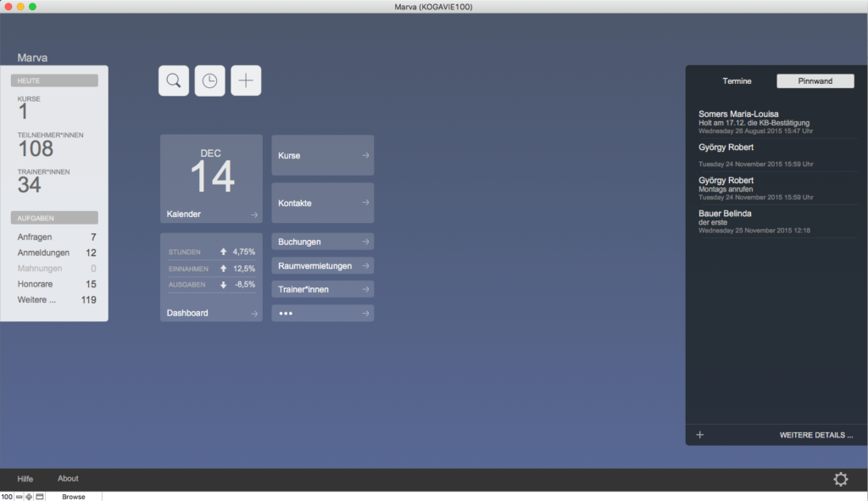Add a pinboard note with the plus icon
This screenshot has height=501, width=868.
point(700,435)
